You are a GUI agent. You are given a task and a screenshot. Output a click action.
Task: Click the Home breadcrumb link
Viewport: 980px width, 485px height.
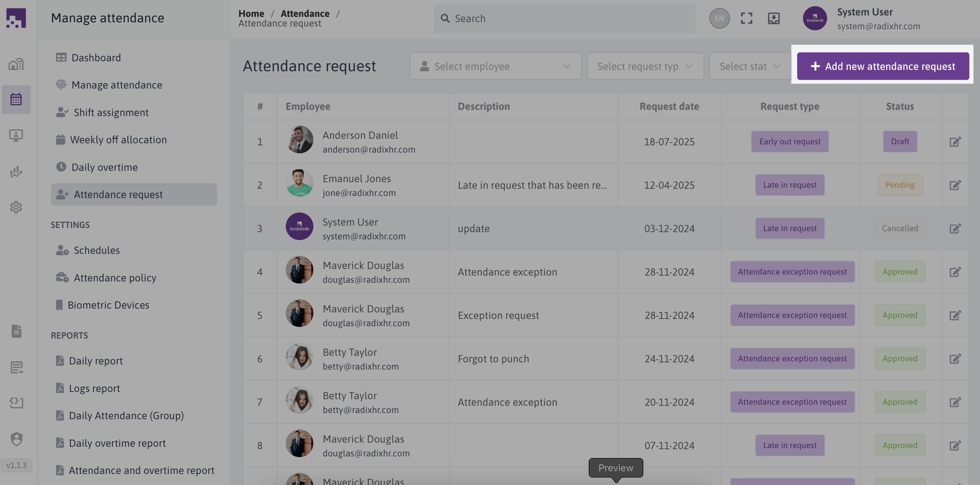coord(251,13)
